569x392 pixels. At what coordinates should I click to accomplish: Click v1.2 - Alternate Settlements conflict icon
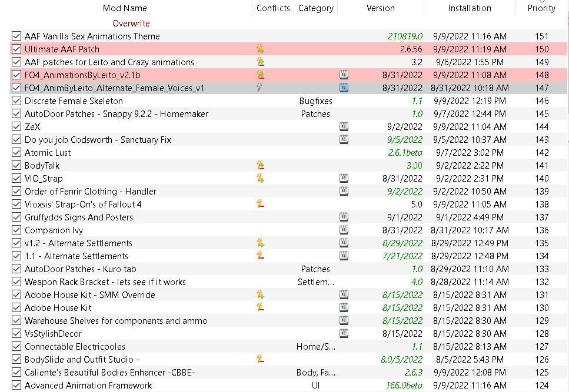(260, 243)
